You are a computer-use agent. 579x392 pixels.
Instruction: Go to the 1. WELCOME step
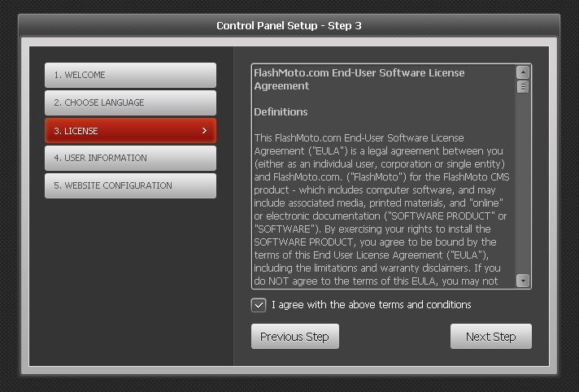click(130, 75)
